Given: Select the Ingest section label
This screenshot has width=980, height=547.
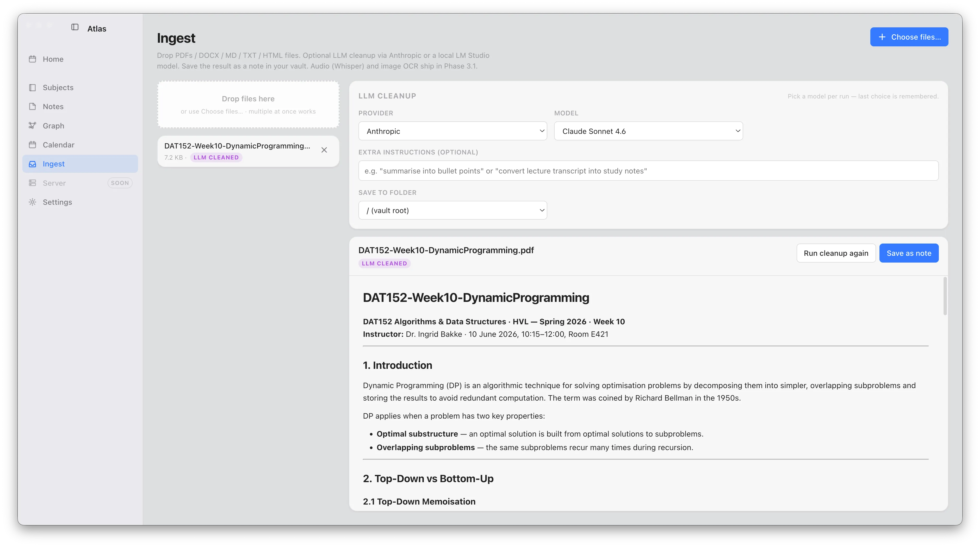Looking at the screenshot, I should [x=54, y=164].
